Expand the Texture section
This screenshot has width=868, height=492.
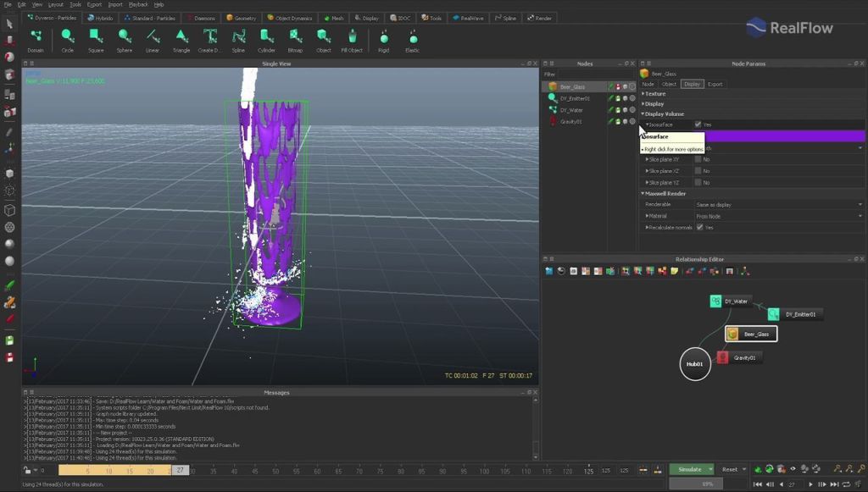click(654, 93)
